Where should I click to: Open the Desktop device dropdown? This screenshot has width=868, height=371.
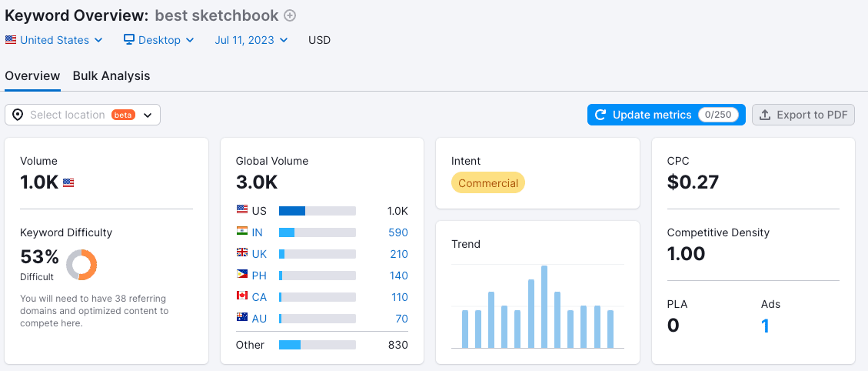click(x=159, y=40)
